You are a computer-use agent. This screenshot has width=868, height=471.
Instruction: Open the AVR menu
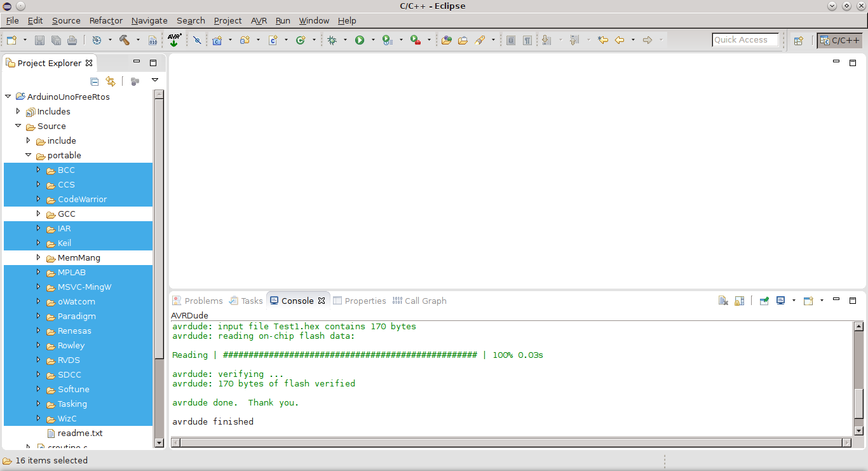coord(259,21)
